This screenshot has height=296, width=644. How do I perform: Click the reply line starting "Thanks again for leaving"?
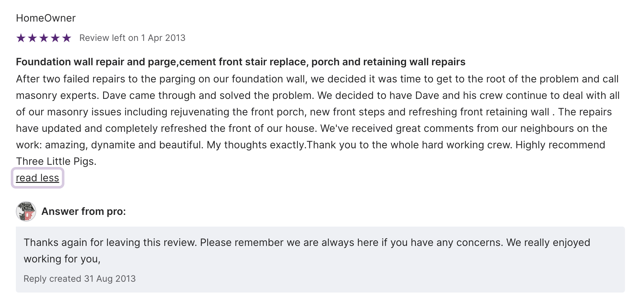(307, 242)
